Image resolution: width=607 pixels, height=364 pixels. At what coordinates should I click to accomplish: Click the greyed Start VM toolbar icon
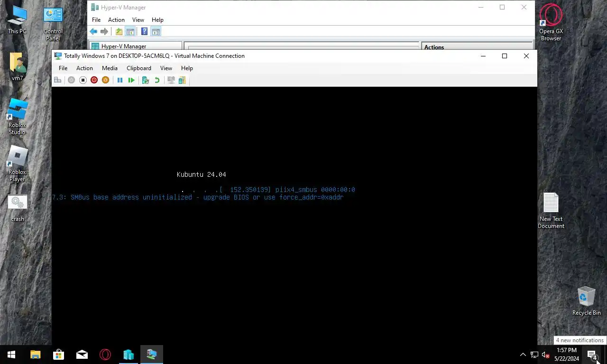click(71, 80)
